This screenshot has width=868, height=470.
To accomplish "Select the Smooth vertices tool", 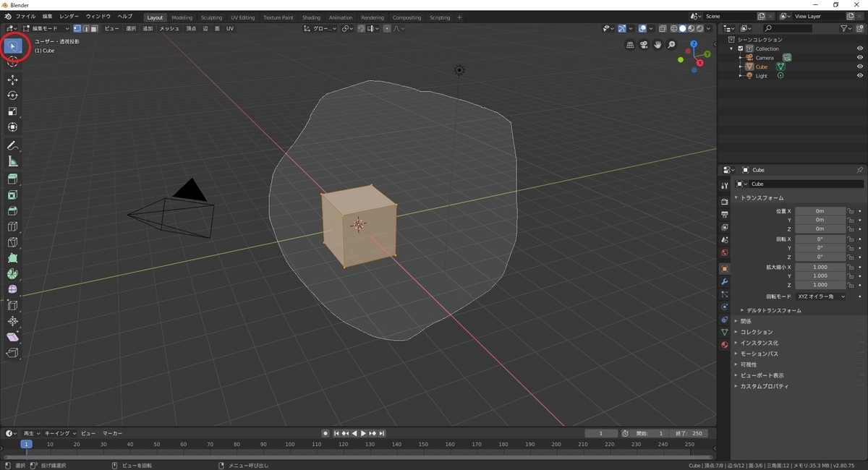I will pos(12,289).
